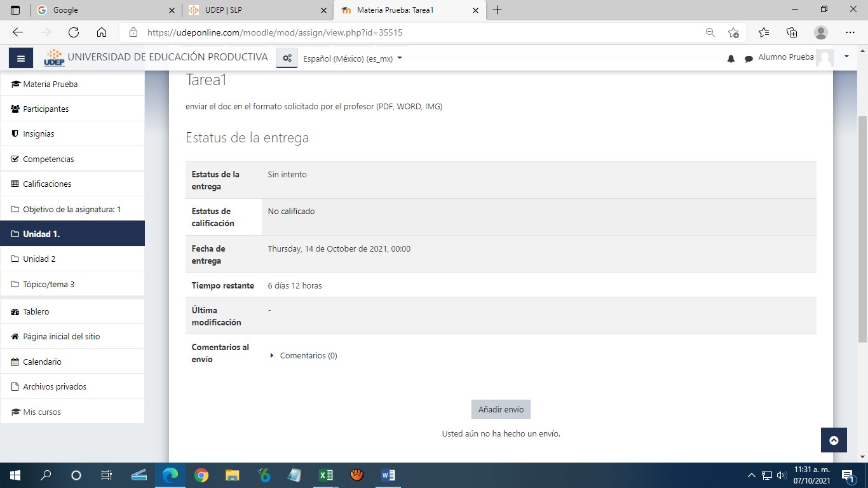
Task: Open the user menu dropdown arrow
Action: [846, 57]
